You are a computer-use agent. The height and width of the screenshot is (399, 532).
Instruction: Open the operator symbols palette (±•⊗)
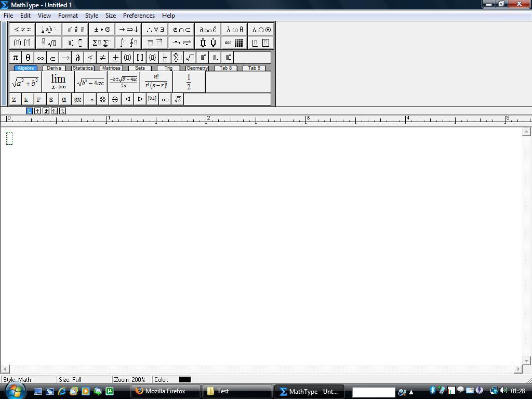102,30
